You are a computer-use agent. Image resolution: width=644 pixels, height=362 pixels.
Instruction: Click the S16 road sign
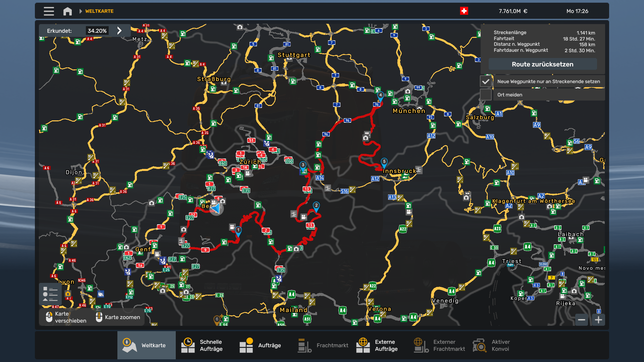[x=344, y=191]
